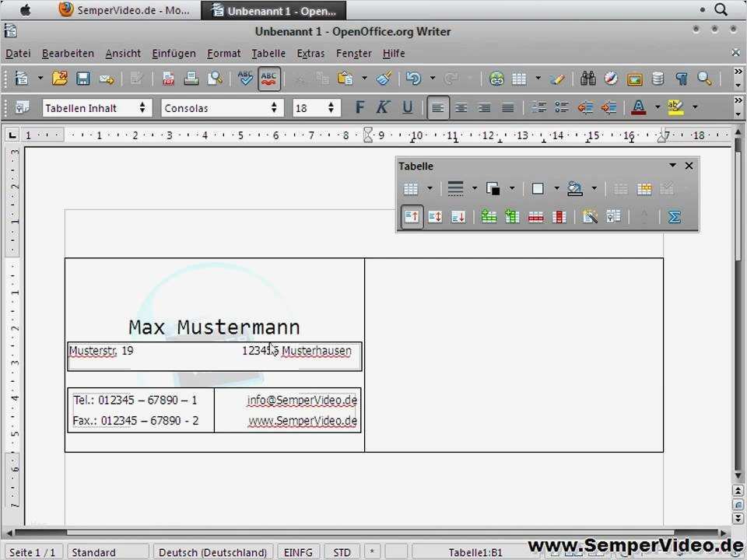Center the text horizontally
The width and height of the screenshot is (747, 560).
click(x=461, y=108)
